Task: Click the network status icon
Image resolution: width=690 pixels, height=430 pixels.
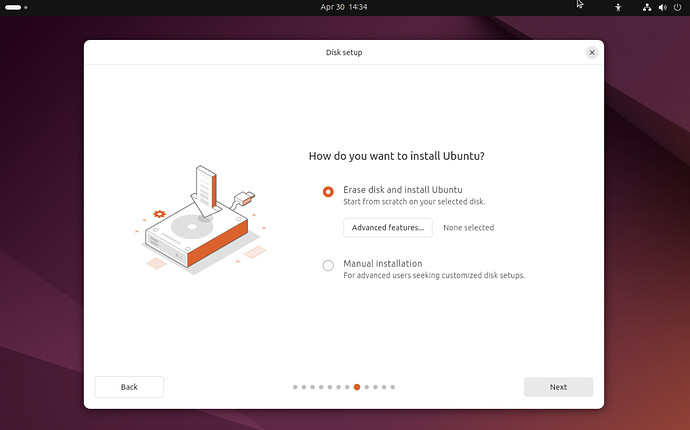Action: [x=646, y=7]
